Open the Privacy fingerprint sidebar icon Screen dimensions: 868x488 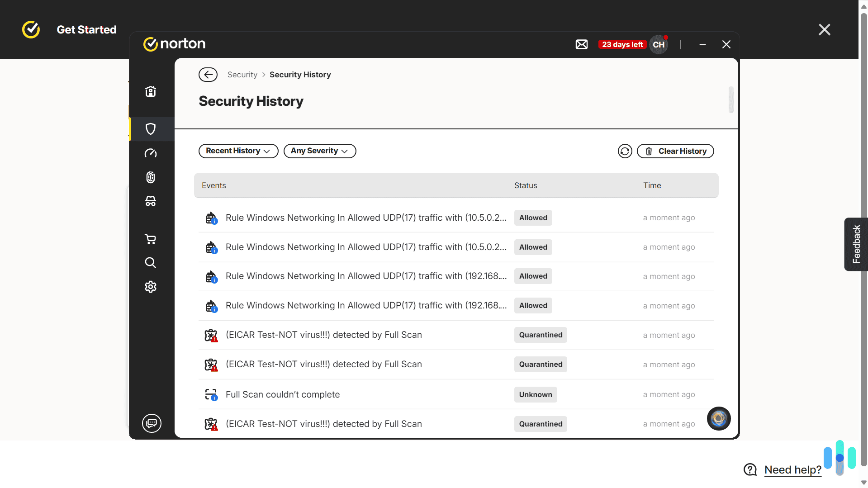click(x=151, y=177)
